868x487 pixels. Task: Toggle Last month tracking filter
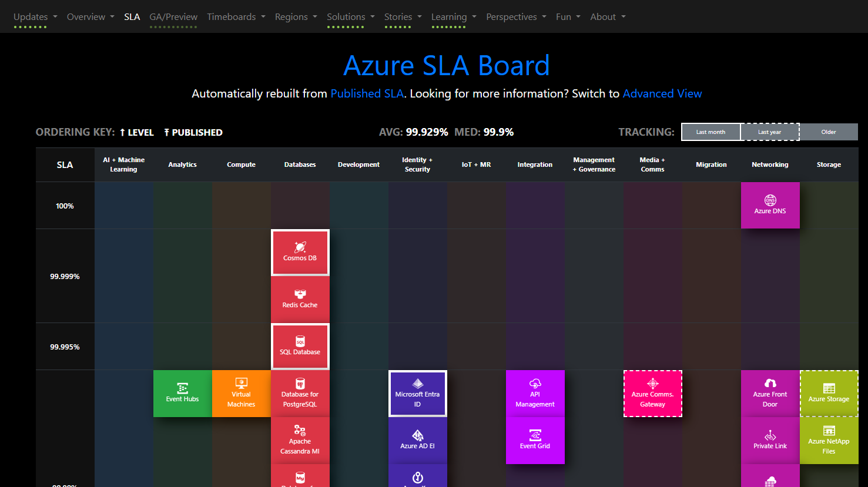[711, 132]
